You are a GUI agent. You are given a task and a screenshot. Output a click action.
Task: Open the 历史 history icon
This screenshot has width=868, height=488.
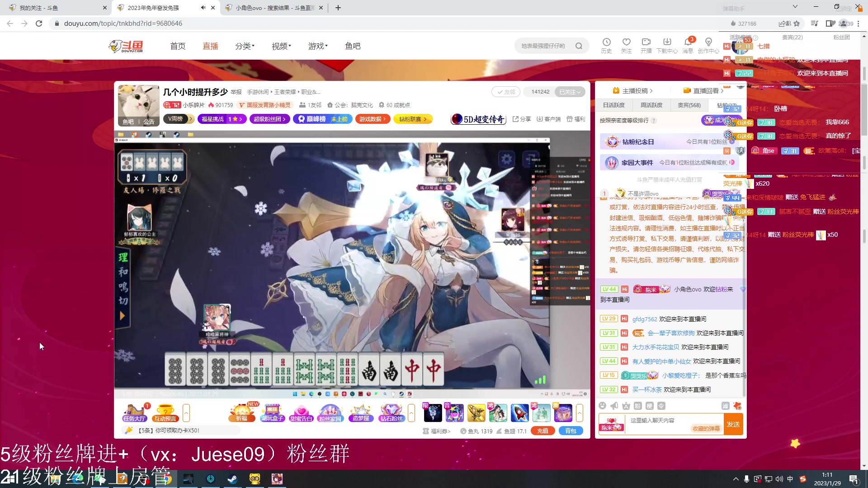606,45
